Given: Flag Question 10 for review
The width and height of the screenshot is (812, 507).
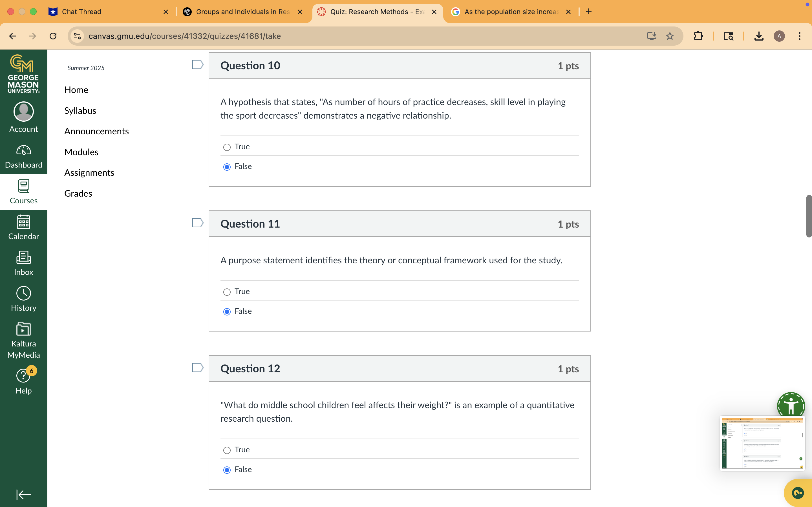Looking at the screenshot, I should point(198,65).
